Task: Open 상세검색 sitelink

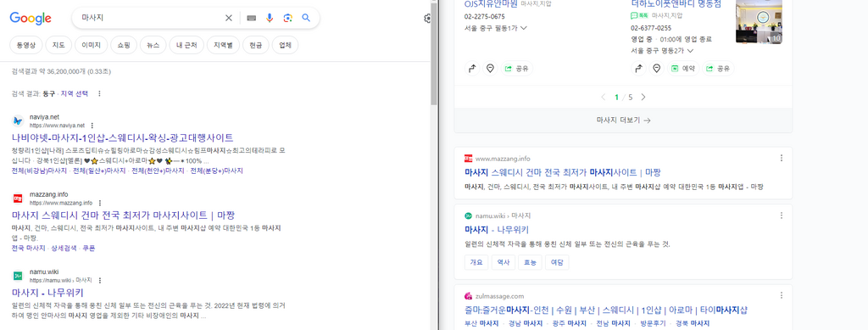Action: pos(64,249)
